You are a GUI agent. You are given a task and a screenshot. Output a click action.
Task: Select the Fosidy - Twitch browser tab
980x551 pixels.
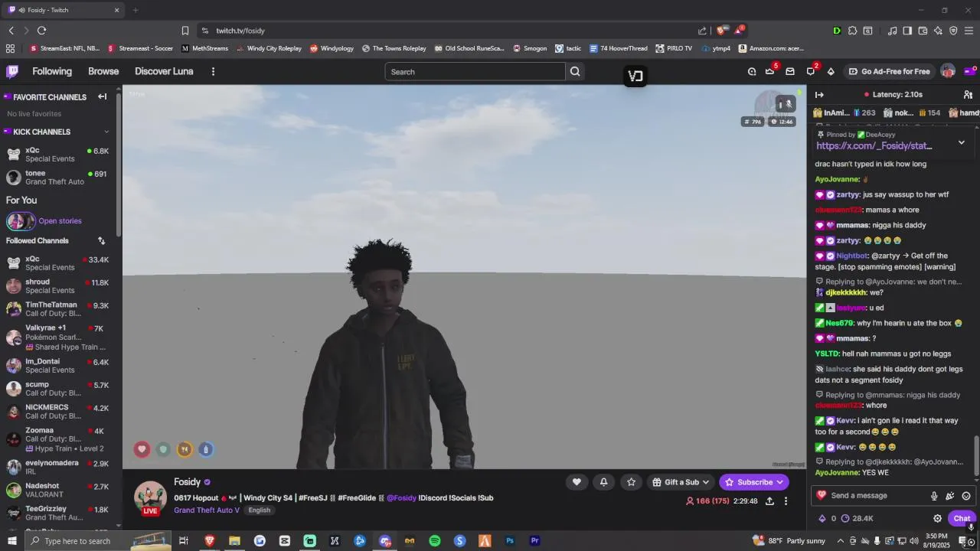coord(64,10)
